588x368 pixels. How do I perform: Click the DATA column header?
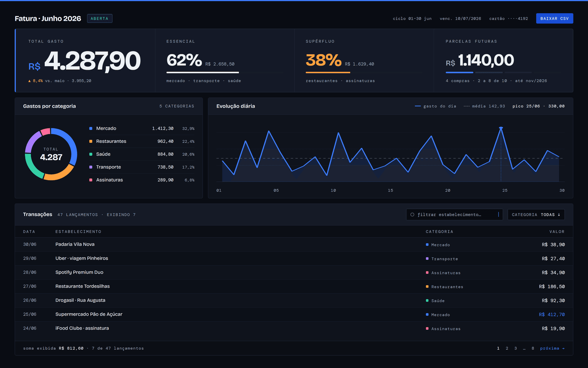click(x=29, y=232)
